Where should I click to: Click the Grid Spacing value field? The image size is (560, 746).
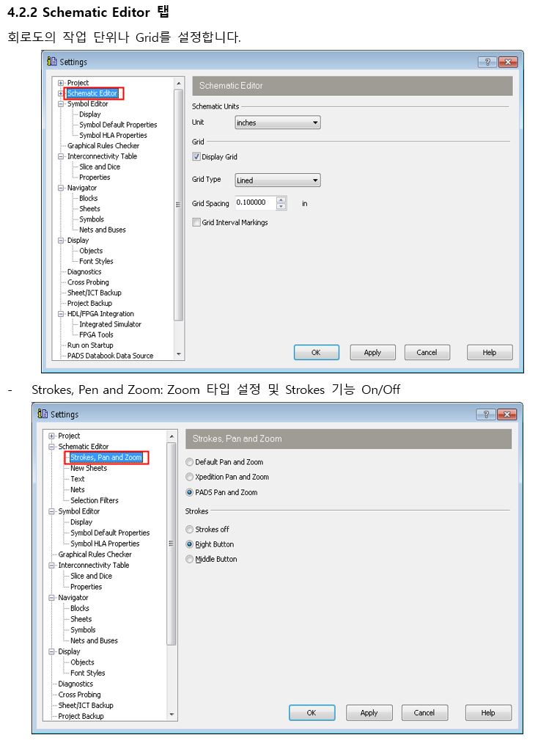pyautogui.click(x=254, y=203)
